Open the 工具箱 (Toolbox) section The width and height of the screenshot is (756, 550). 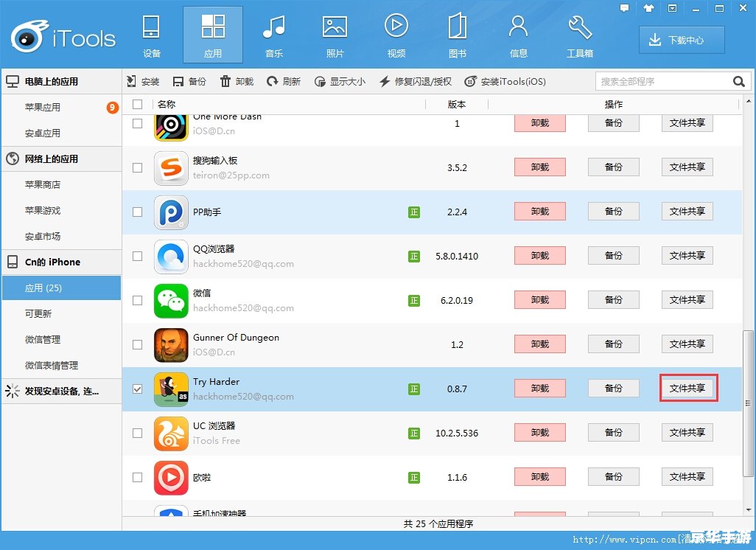[x=580, y=35]
